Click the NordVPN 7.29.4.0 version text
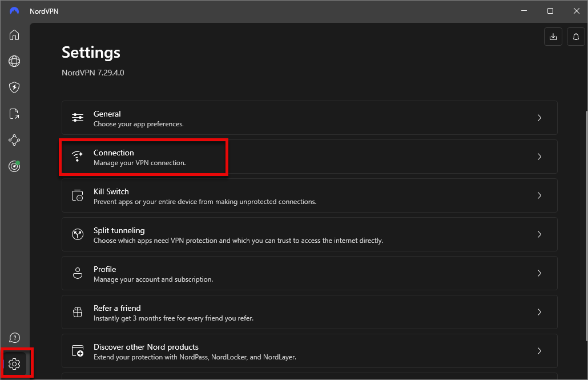 point(92,73)
